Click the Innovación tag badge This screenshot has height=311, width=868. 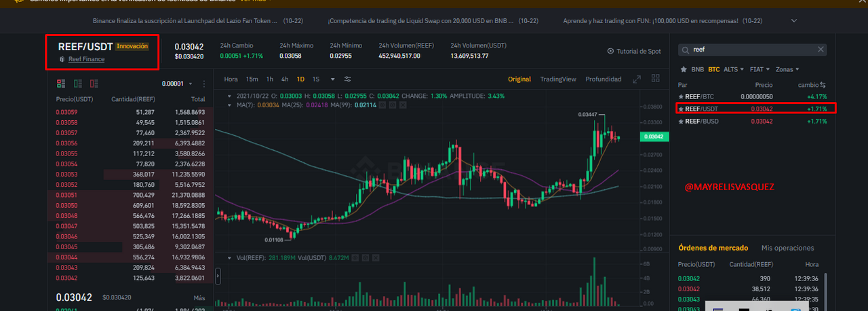tap(132, 46)
